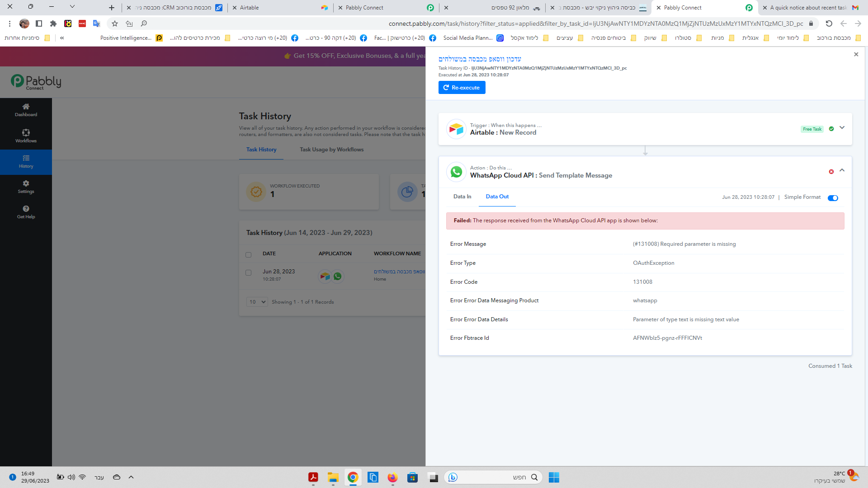Click the Error Code 131008 value
The height and width of the screenshot is (488, 868).
click(642, 282)
